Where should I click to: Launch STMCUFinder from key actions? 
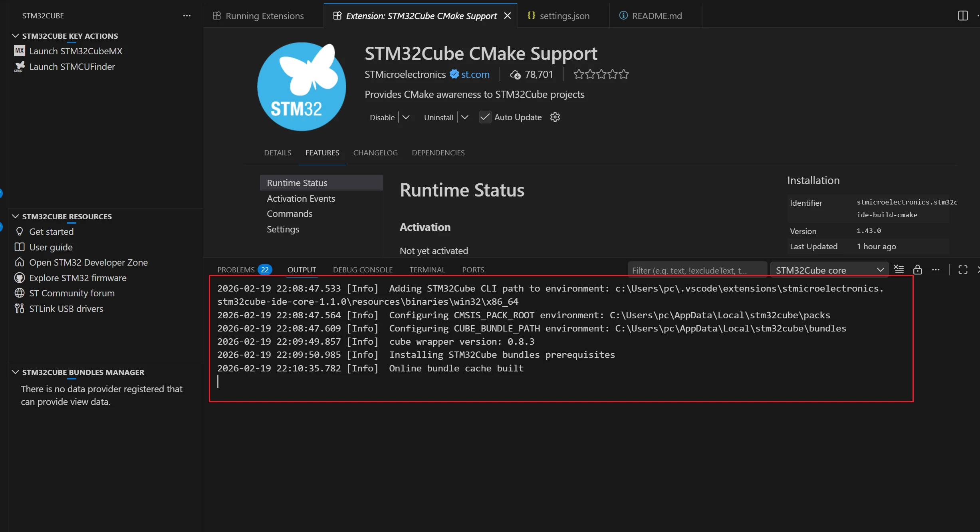[72, 67]
